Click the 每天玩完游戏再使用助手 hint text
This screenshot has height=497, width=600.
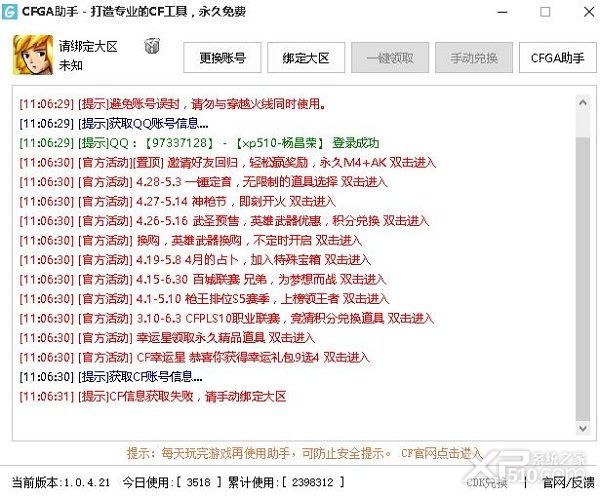(259, 453)
